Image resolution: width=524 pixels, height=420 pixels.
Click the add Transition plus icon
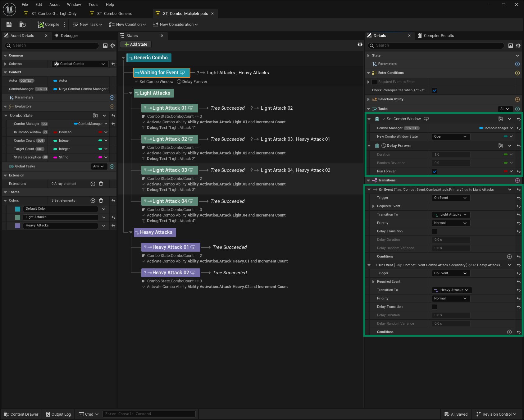(x=517, y=180)
